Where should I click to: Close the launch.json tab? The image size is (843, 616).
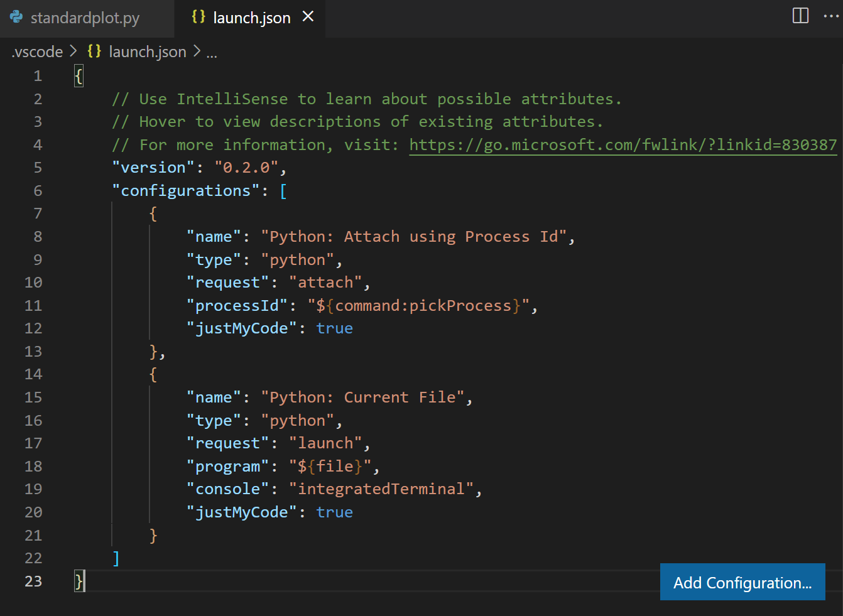(x=308, y=17)
